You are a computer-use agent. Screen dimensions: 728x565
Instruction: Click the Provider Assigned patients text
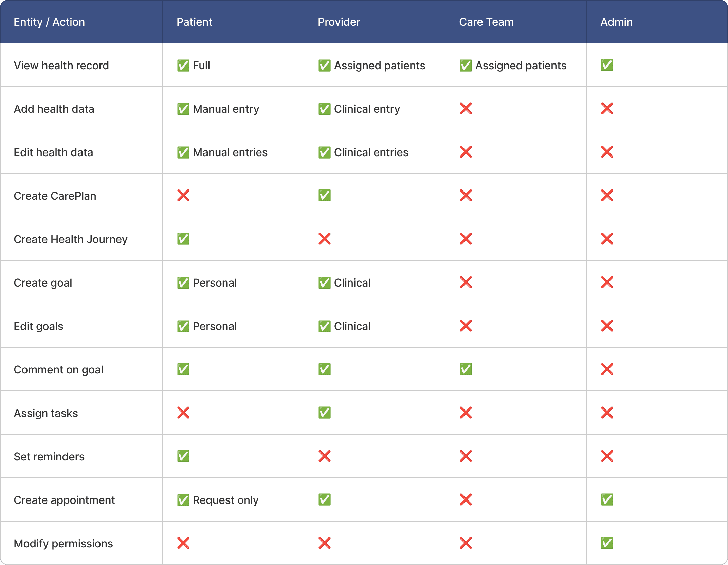point(379,66)
